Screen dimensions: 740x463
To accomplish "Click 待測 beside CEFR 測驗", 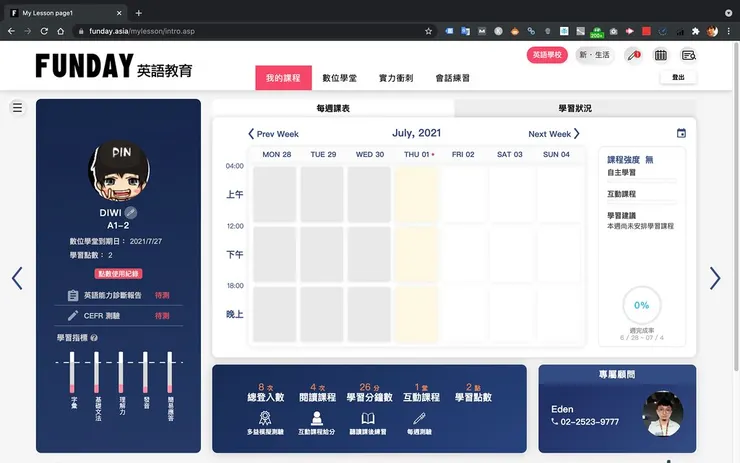I will click(162, 316).
